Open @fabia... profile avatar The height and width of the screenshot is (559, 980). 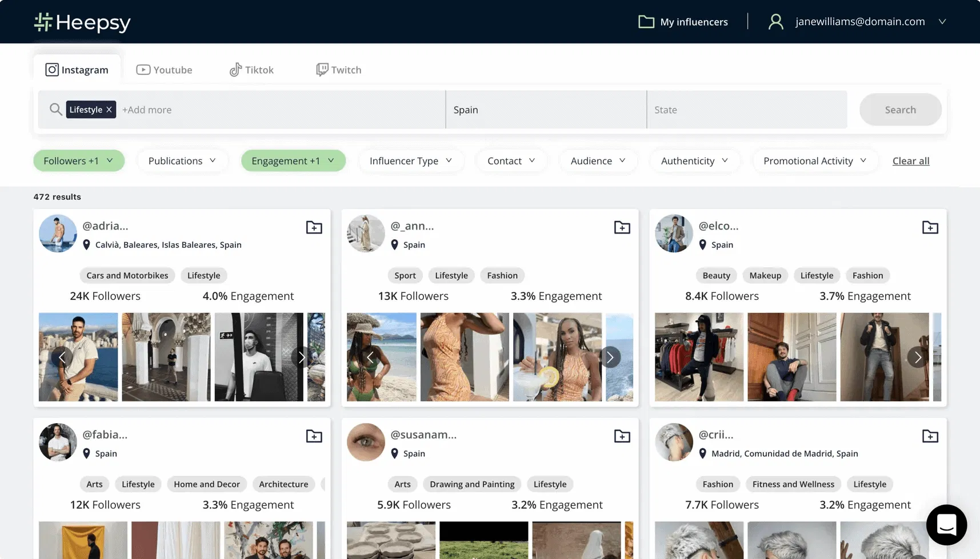pos(58,443)
